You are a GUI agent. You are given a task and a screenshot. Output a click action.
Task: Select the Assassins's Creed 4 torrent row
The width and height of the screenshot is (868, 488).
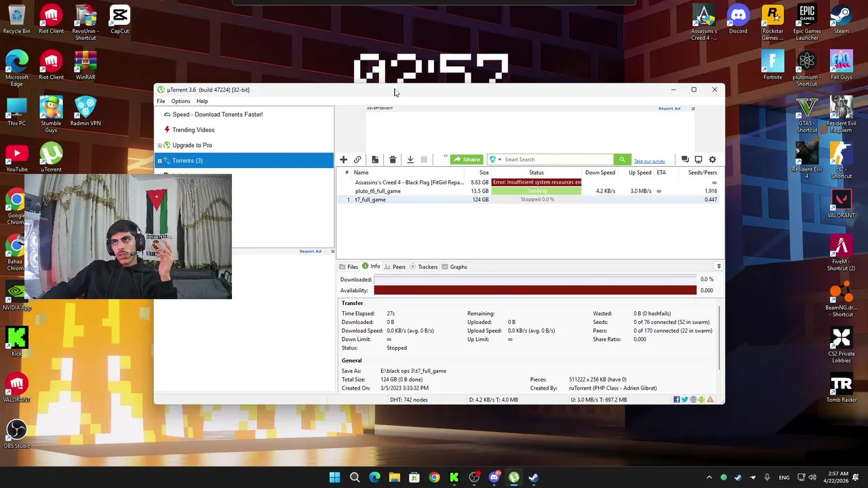point(530,182)
